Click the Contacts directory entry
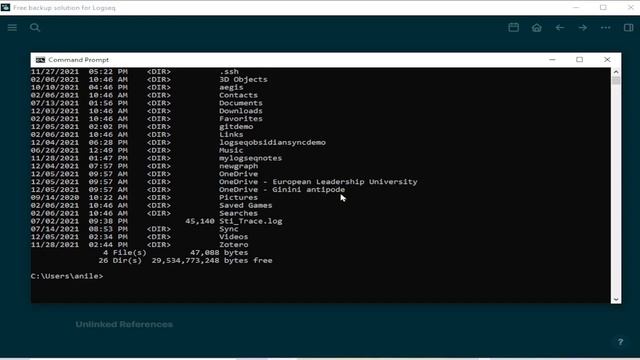640x360 pixels. (238, 95)
